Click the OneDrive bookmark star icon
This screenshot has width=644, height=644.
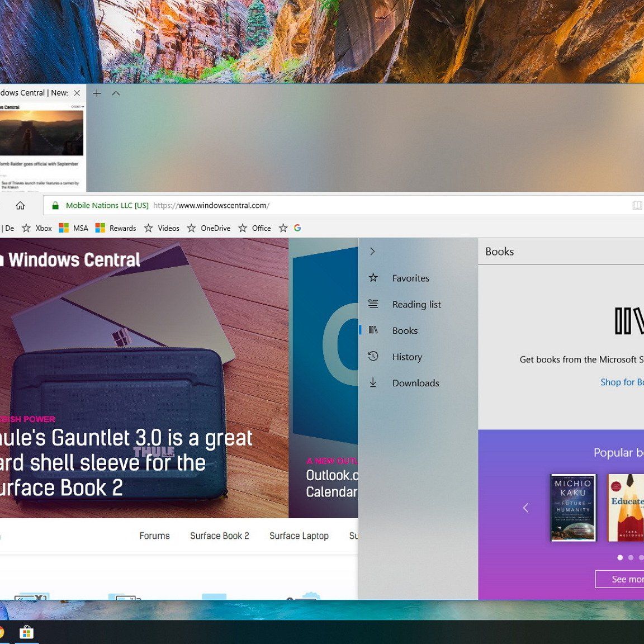point(191,228)
